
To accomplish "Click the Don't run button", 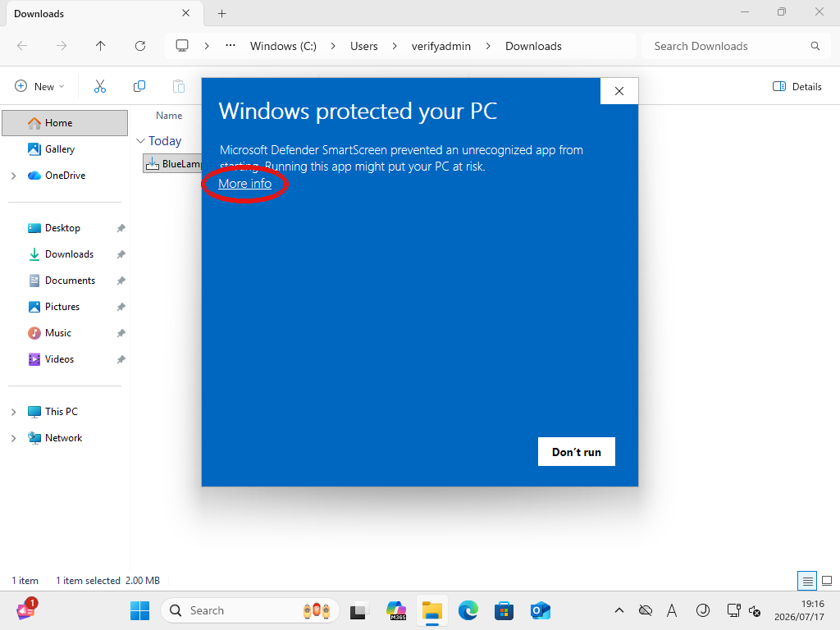I will coord(577,452).
